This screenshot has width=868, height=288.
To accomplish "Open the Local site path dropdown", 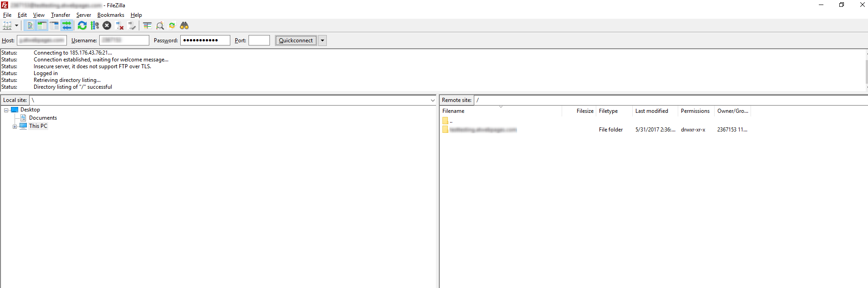I will click(x=432, y=100).
